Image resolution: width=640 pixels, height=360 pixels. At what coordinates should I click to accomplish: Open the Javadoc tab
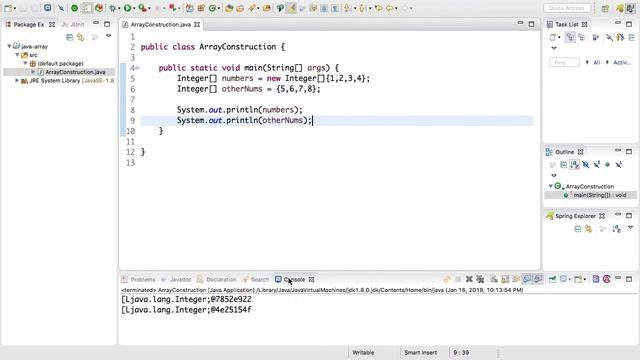pyautogui.click(x=176, y=280)
